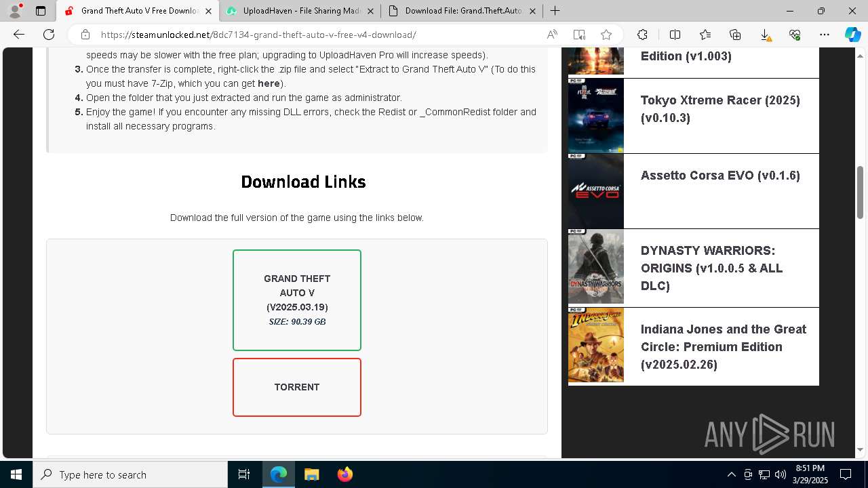Image resolution: width=868 pixels, height=488 pixels.
Task: Close the Grand Theft Auto V tab
Action: pyautogui.click(x=209, y=11)
